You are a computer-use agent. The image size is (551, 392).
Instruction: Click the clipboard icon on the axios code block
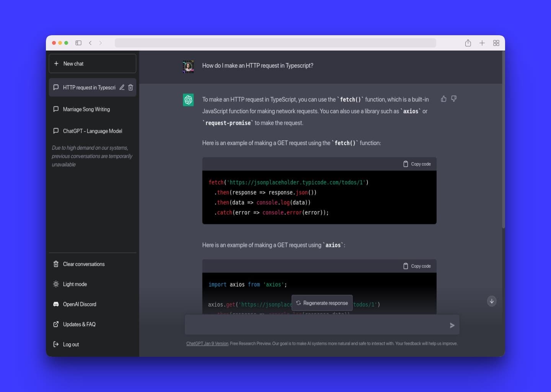coord(406,266)
